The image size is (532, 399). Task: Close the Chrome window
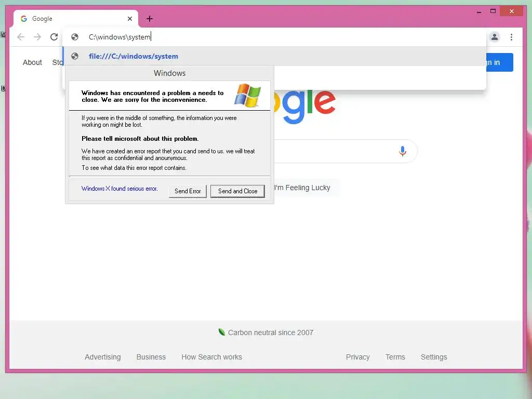coord(512,11)
